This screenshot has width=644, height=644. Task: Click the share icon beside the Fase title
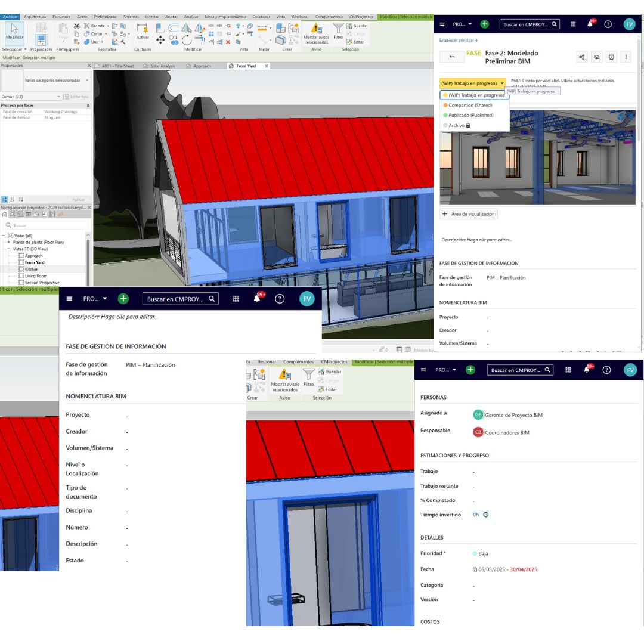581,57
